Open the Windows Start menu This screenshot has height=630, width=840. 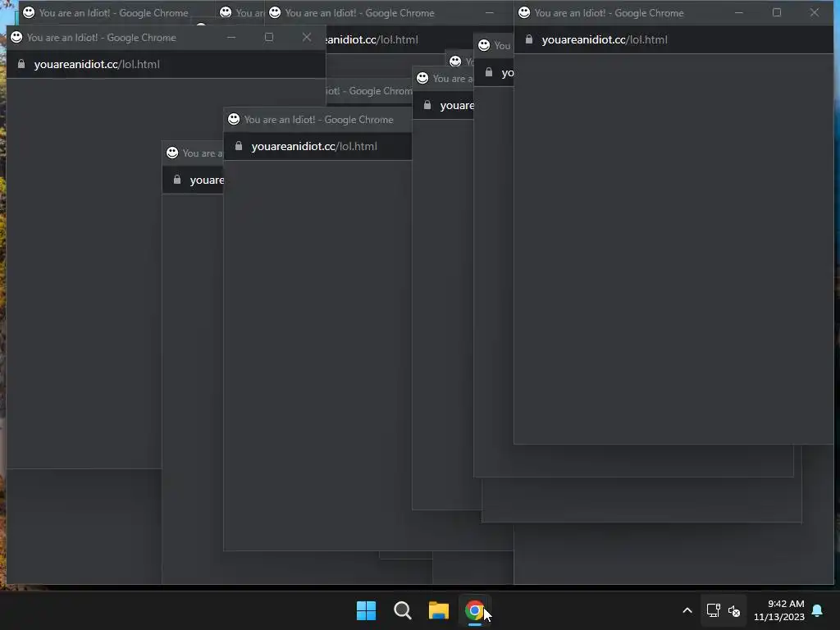[366, 610]
